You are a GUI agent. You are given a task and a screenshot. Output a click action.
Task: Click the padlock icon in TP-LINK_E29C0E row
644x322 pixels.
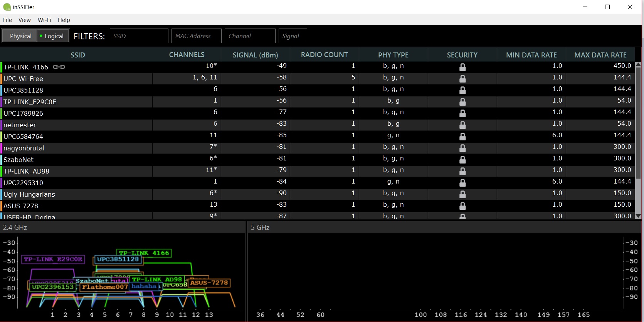pyautogui.click(x=462, y=102)
